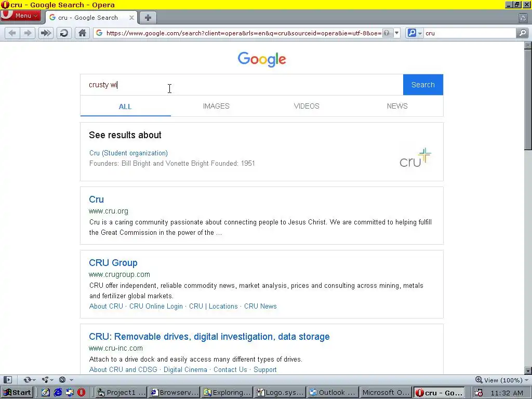The width and height of the screenshot is (532, 399).
Task: Switch to Browserv... taskbar window
Action: coord(175,393)
